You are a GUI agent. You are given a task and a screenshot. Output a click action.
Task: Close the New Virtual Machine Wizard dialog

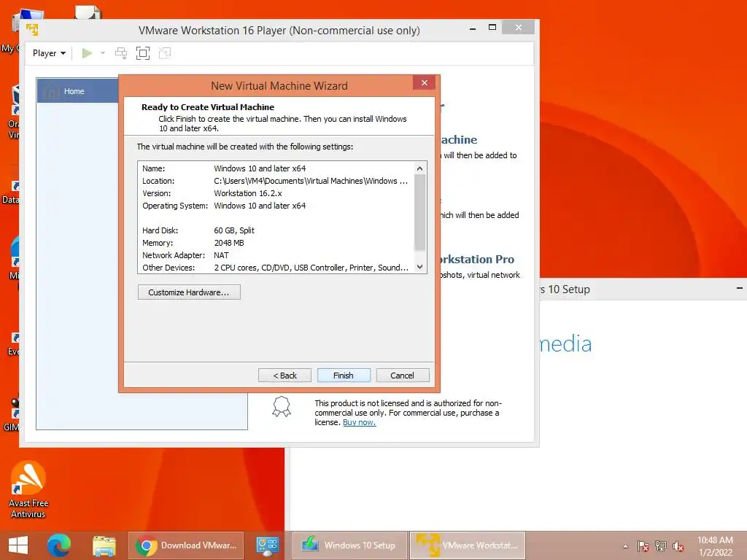pyautogui.click(x=425, y=83)
